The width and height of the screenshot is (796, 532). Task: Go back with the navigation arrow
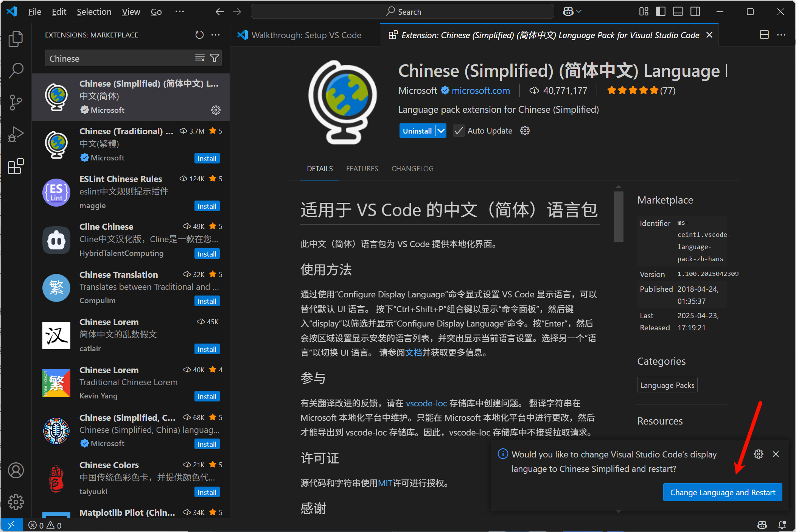[219, 12]
